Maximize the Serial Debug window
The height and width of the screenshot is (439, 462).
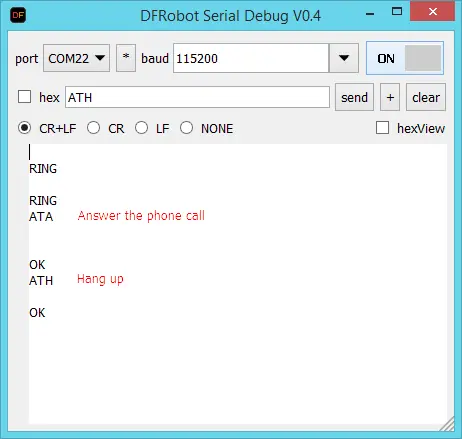coord(397,12)
